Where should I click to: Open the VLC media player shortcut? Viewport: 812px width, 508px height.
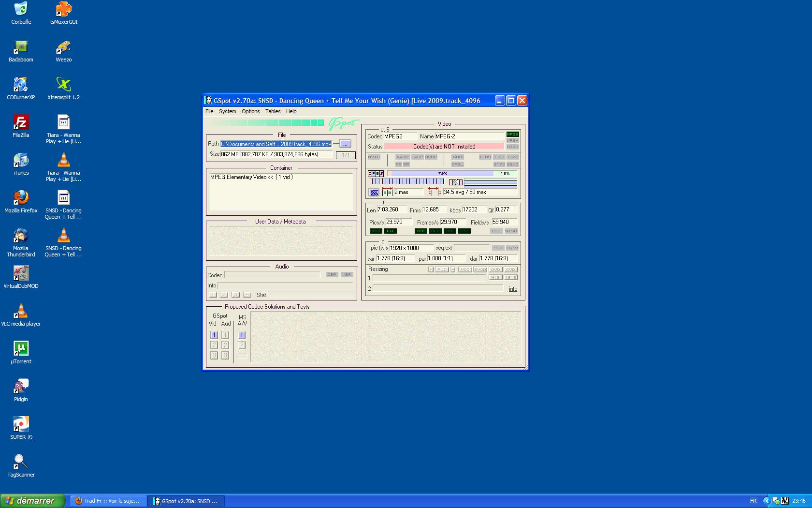click(x=21, y=311)
